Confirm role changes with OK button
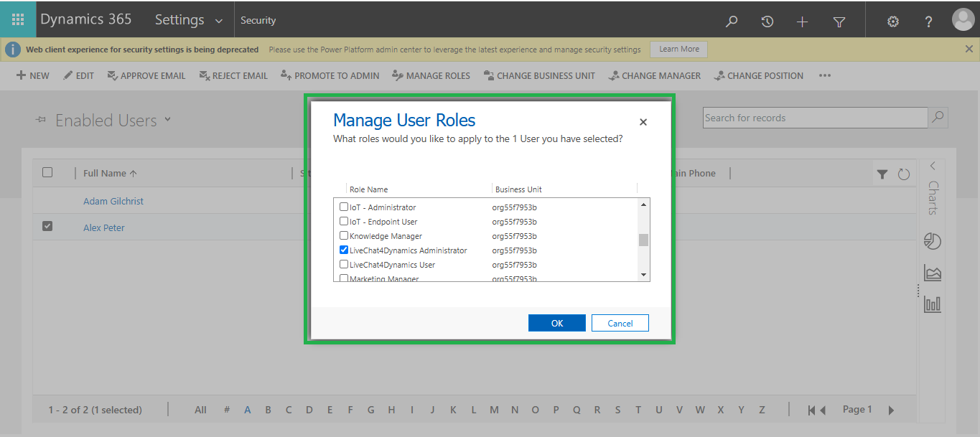This screenshot has width=980, height=437. point(556,323)
